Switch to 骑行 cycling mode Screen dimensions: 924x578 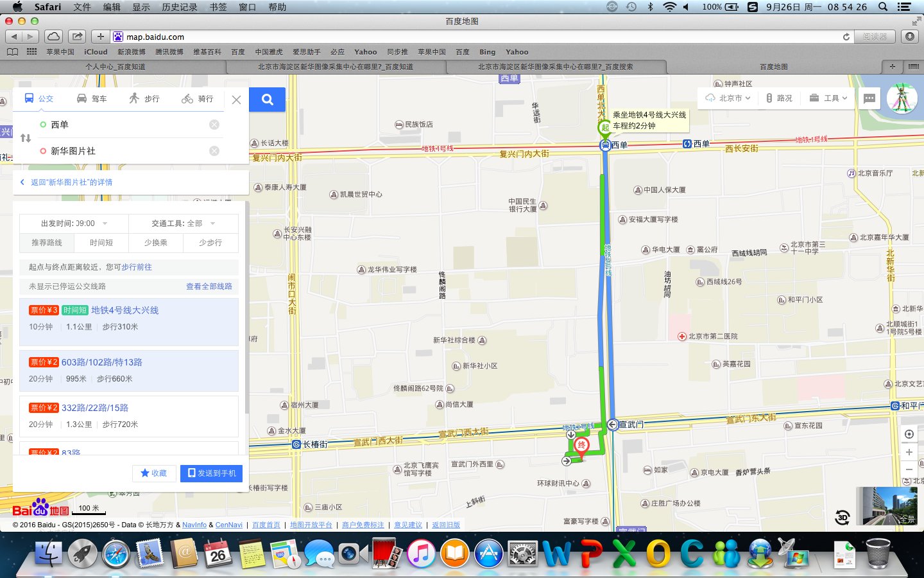click(198, 99)
